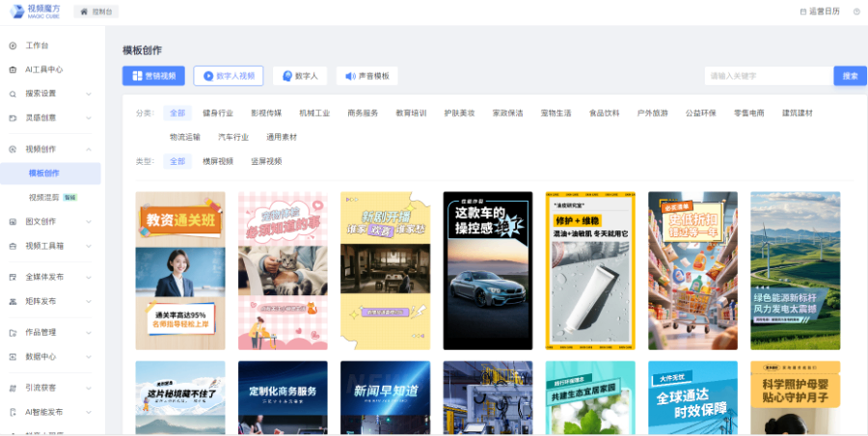This screenshot has width=868, height=436.
Task: Open the 新剧开播 template thumbnail
Action: tap(385, 271)
